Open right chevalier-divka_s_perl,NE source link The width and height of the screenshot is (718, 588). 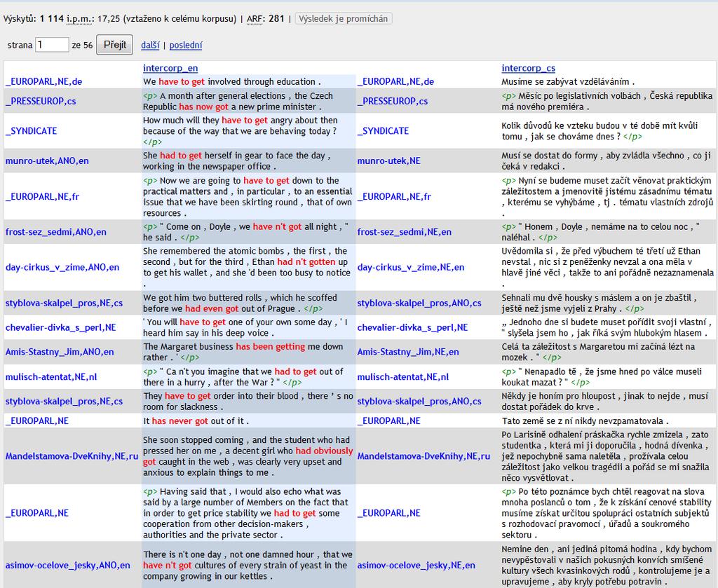point(412,327)
